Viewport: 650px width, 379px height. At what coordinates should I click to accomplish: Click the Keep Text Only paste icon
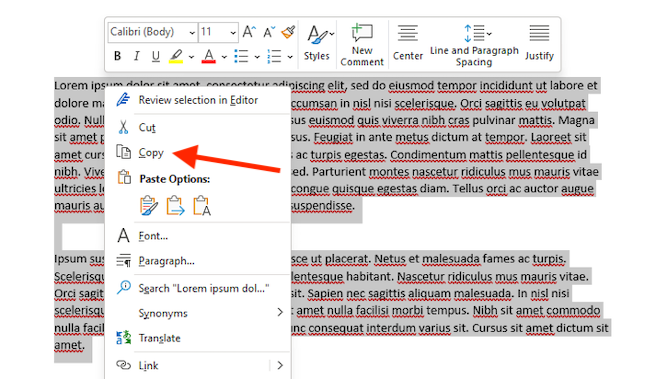[202, 206]
